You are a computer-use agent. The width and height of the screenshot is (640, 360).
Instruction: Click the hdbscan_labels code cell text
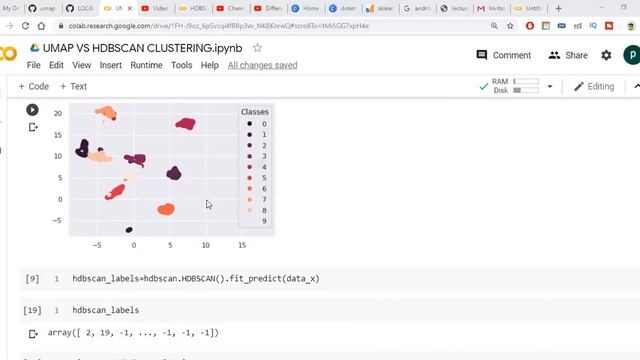106,310
